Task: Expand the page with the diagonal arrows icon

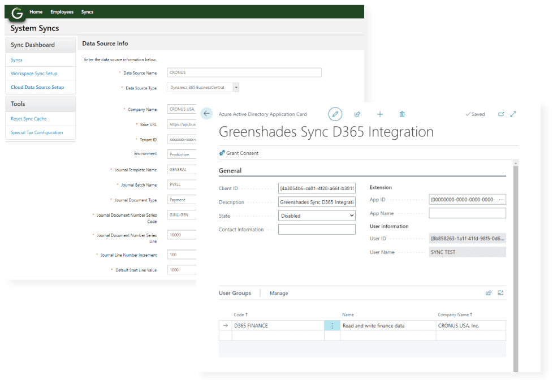Action: click(x=513, y=114)
